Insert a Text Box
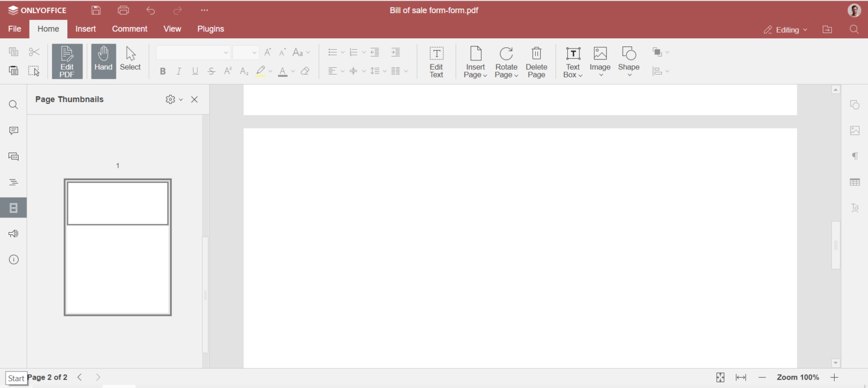Image resolution: width=868 pixels, height=388 pixels. 573,62
